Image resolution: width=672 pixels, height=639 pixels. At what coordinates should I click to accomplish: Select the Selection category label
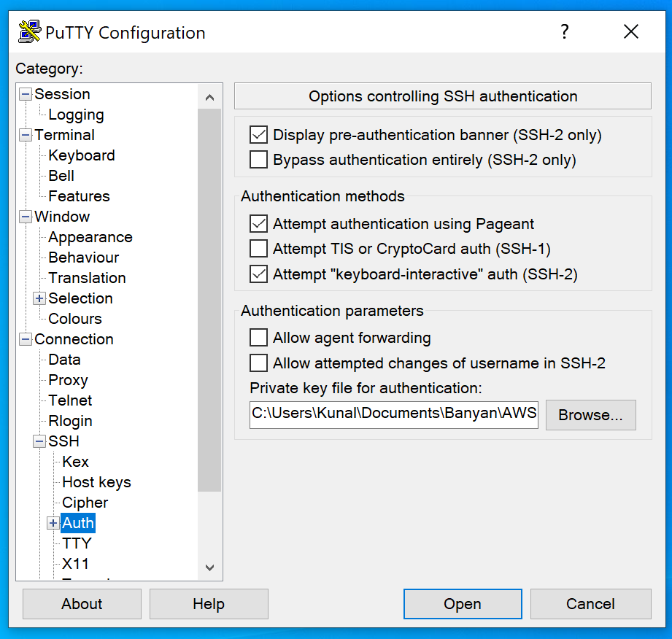pyautogui.click(x=80, y=299)
